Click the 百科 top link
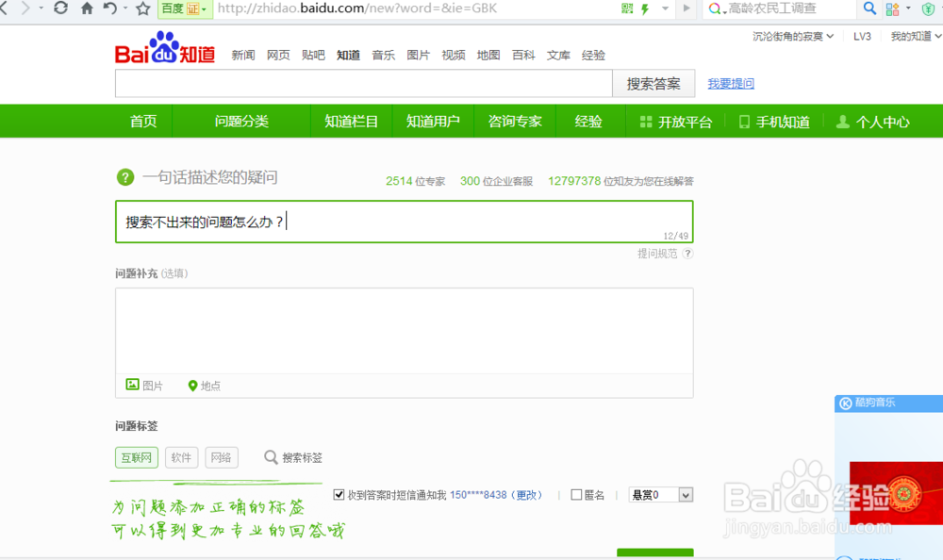The width and height of the screenshot is (943, 560). coord(523,56)
